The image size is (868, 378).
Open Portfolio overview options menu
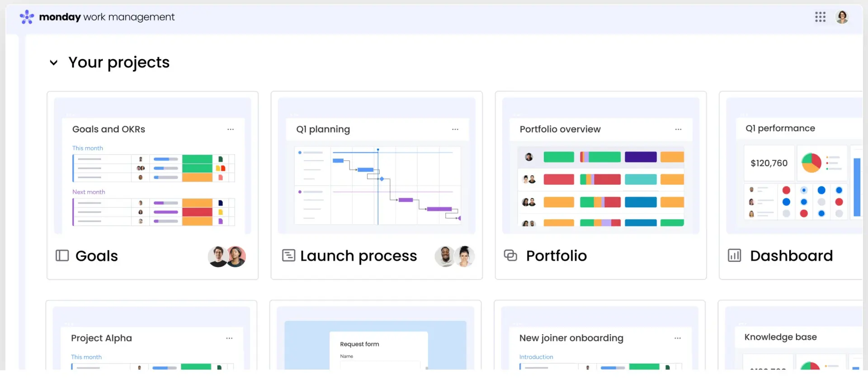pos(678,130)
